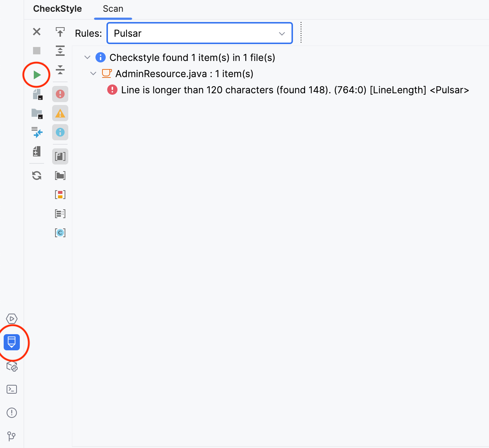Open the Git branch tool window icon

coord(12,436)
